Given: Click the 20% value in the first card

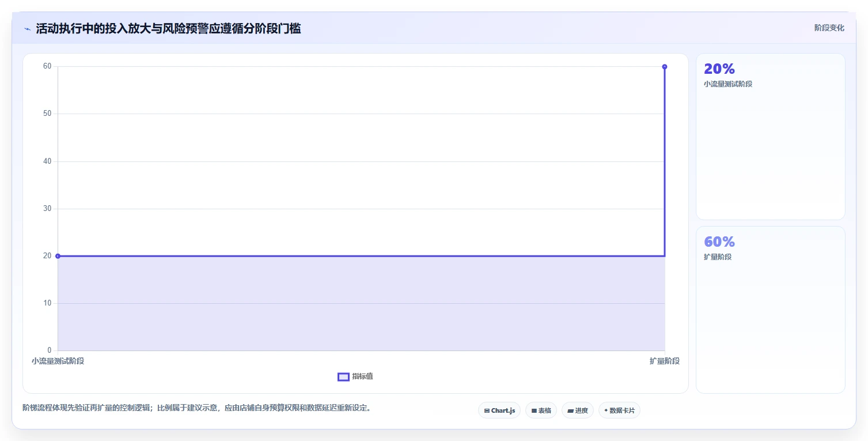Looking at the screenshot, I should (x=719, y=69).
